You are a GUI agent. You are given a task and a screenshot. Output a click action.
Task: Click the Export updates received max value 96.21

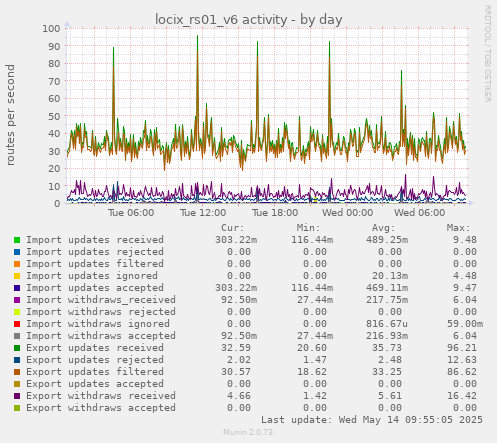click(x=462, y=348)
